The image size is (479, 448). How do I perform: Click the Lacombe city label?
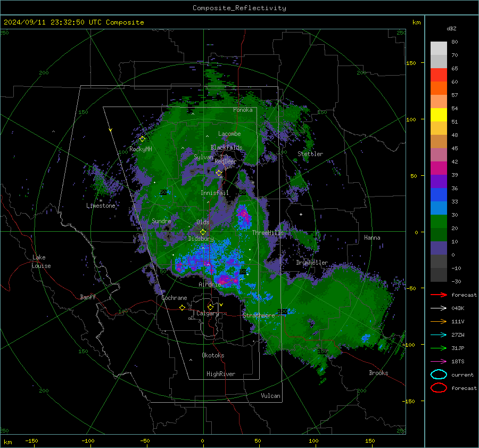229,134
